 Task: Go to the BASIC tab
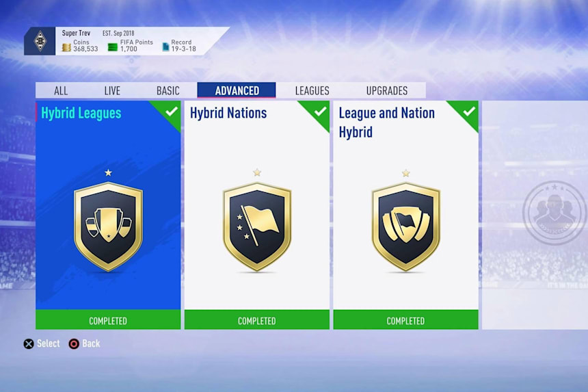click(x=168, y=91)
